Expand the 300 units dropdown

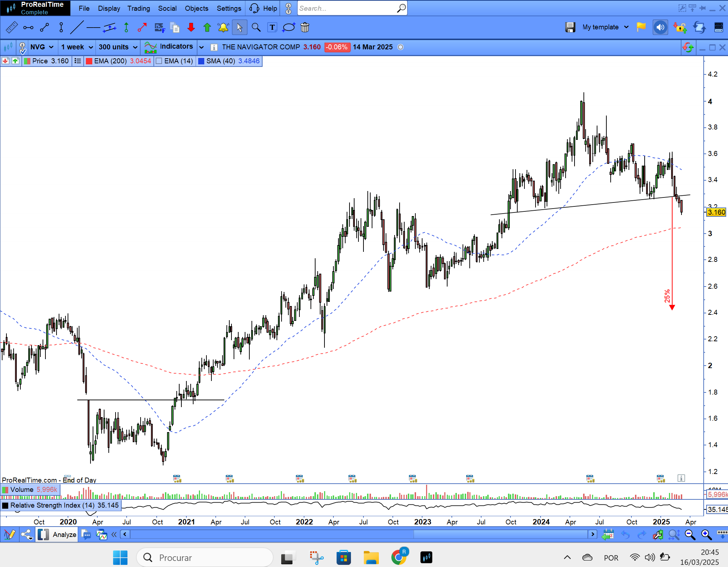[118, 47]
